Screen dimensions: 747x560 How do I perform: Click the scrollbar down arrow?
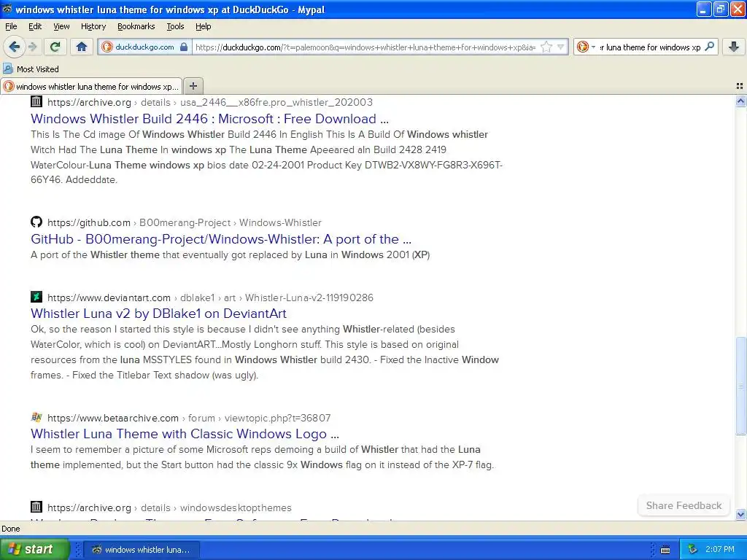[740, 514]
